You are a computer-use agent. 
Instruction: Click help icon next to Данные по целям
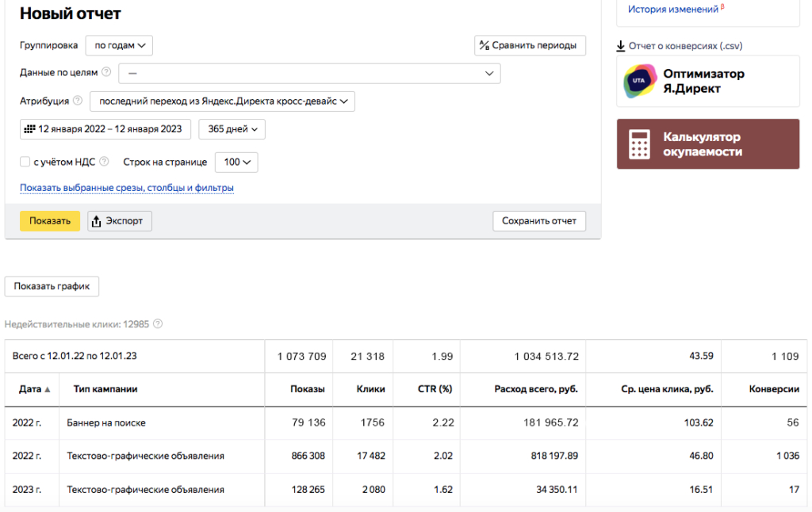pos(106,72)
